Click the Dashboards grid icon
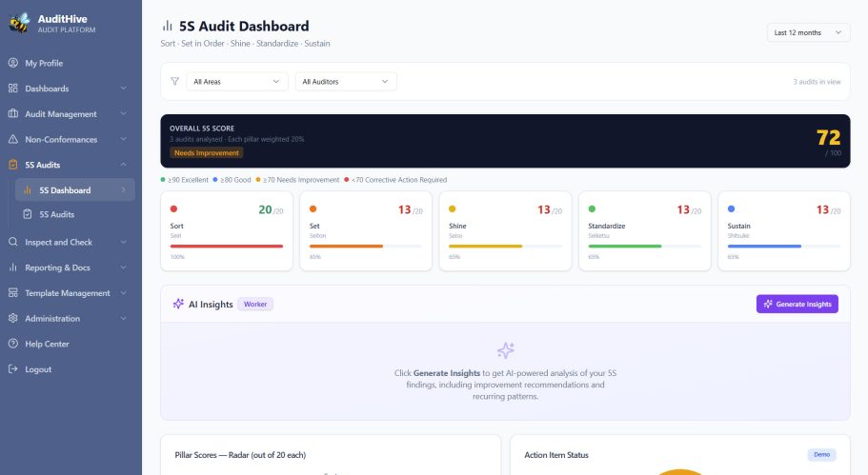Image resolution: width=868 pixels, height=475 pixels. click(x=13, y=89)
